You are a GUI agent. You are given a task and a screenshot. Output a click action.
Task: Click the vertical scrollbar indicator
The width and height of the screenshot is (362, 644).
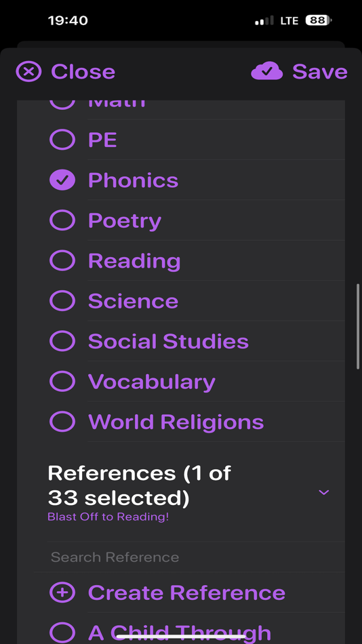click(x=358, y=327)
